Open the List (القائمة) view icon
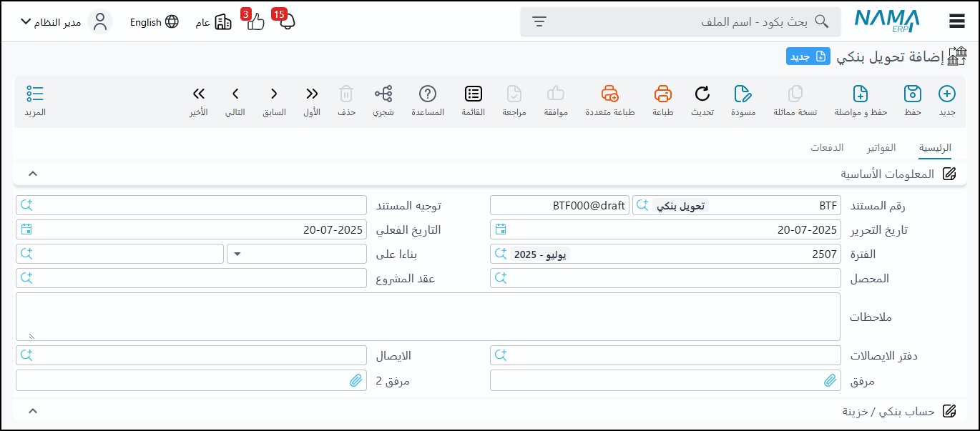 click(473, 94)
